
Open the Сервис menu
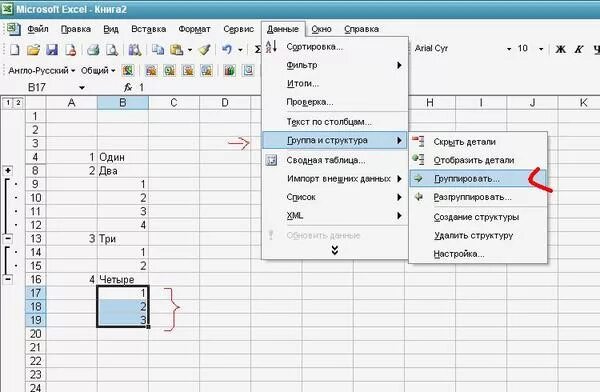point(238,29)
